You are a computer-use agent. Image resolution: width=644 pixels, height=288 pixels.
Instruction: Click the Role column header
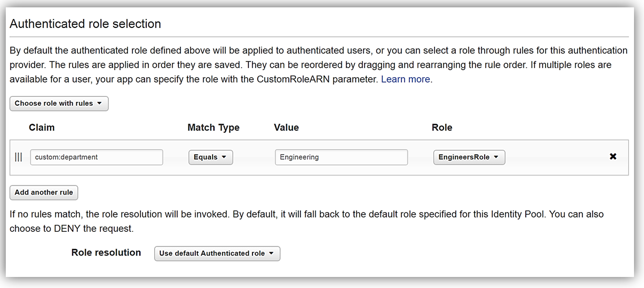pos(442,128)
